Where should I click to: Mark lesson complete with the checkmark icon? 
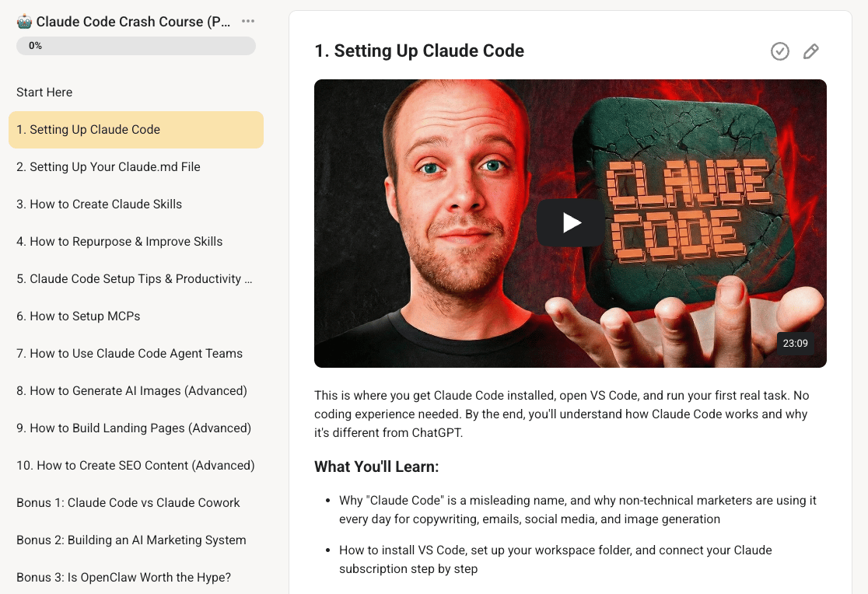point(779,51)
